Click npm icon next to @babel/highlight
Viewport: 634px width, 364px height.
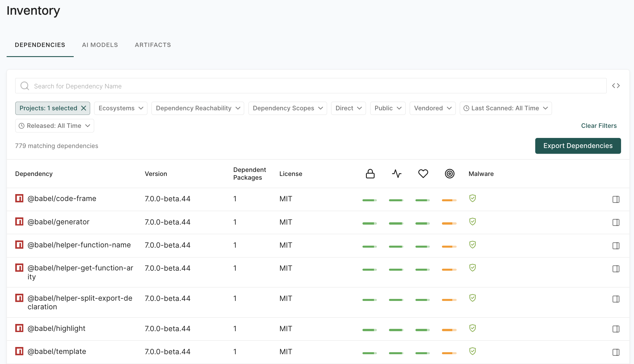click(19, 328)
